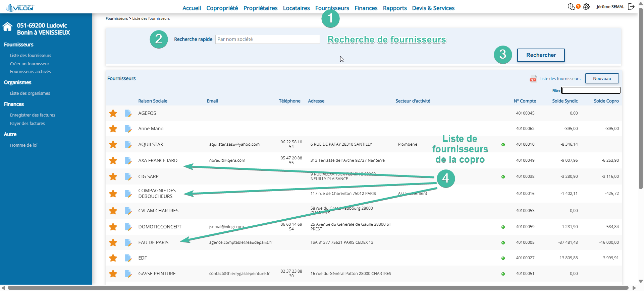Click the home icon in the sidebar
The image size is (644, 291).
click(x=7, y=26)
